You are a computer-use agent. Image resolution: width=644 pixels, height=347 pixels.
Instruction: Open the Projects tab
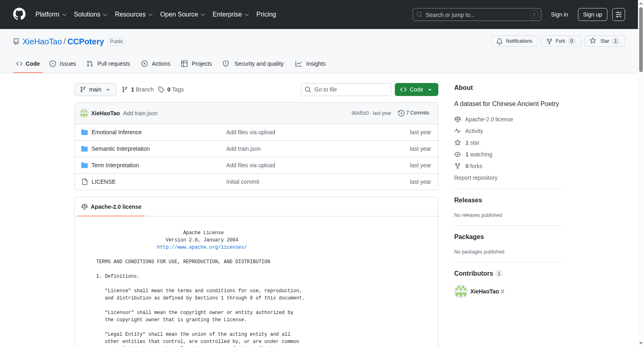(x=196, y=64)
